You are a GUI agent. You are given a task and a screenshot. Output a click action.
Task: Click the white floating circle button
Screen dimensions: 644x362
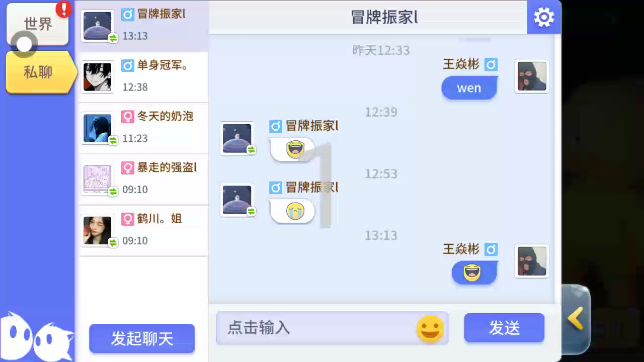(24, 44)
